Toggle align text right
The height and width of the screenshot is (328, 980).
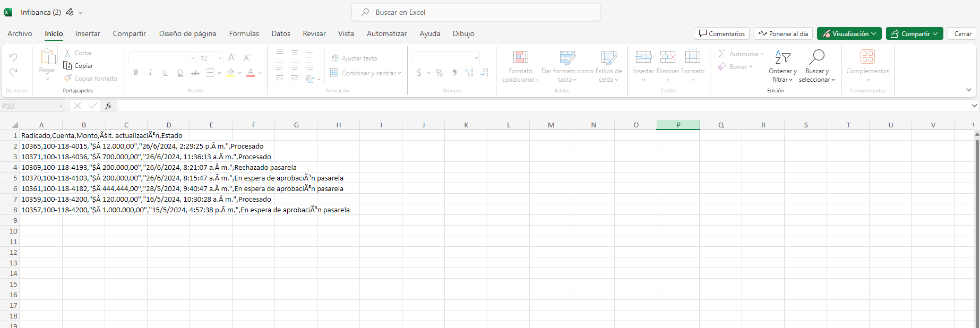click(x=310, y=66)
